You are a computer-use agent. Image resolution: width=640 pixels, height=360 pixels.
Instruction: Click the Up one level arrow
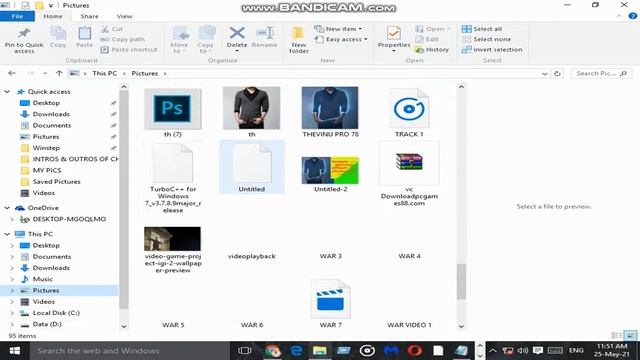(59, 73)
